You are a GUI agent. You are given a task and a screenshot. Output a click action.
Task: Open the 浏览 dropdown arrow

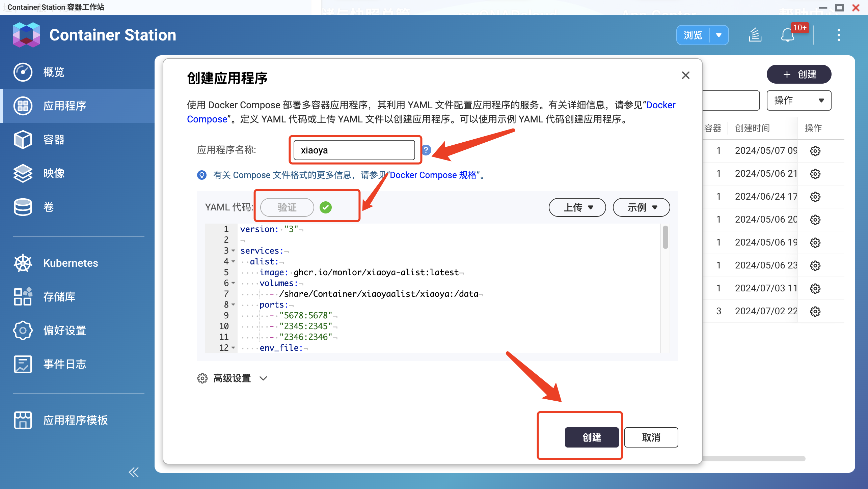point(719,35)
